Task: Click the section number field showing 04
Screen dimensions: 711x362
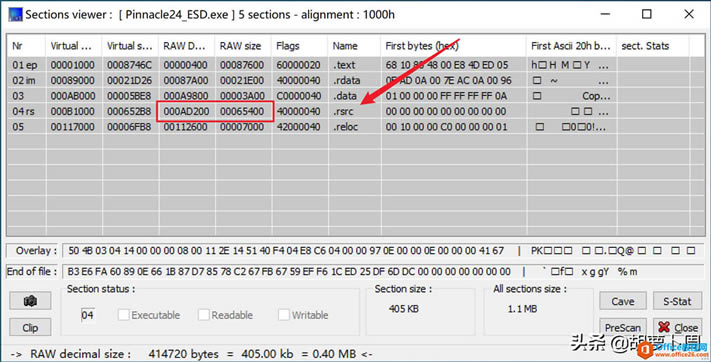Action: click(x=88, y=315)
